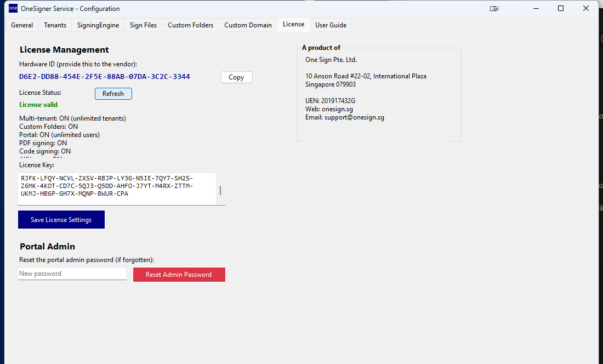The image size is (603, 364).
Task: Click the title bar compact overlay icon
Action: pos(494,8)
